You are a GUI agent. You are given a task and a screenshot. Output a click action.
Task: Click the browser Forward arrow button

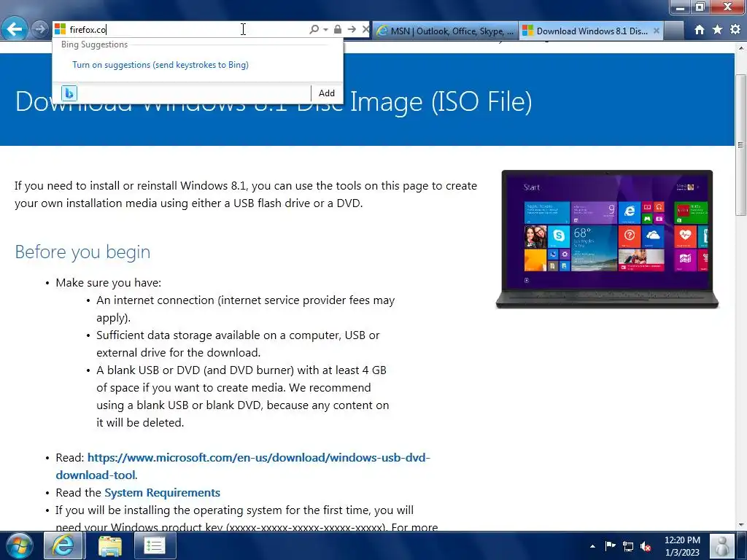[x=39, y=29]
